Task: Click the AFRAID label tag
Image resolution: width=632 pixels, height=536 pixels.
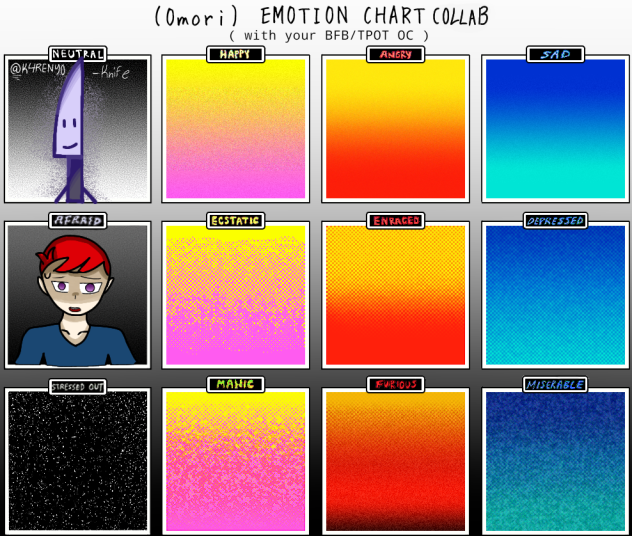Action: [77, 220]
